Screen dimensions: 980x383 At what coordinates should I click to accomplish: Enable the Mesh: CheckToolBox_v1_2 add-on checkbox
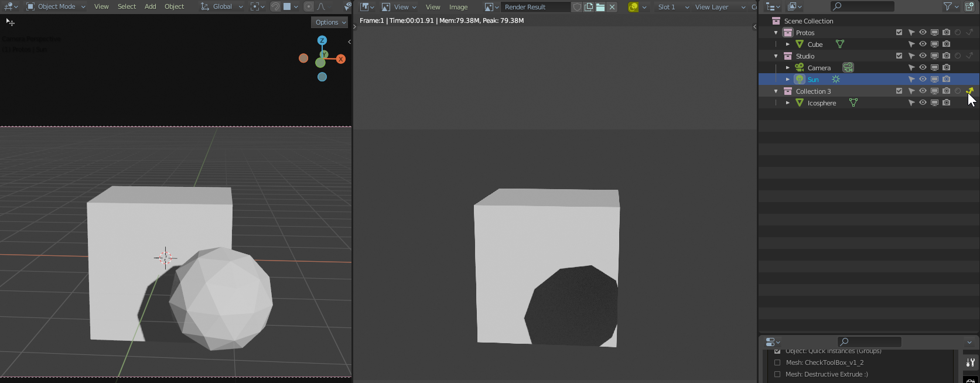pos(777,363)
